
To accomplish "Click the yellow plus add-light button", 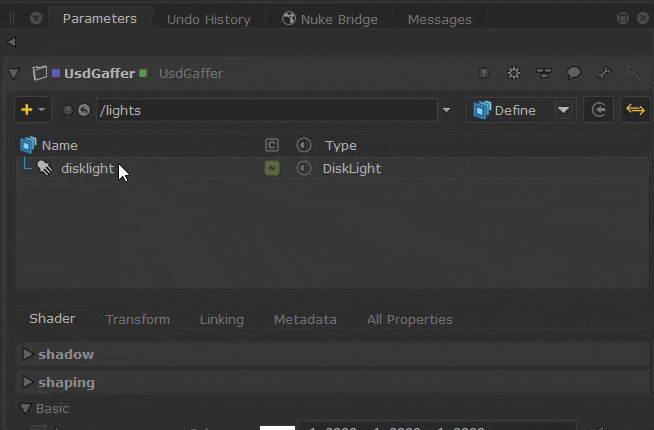I will pos(27,110).
